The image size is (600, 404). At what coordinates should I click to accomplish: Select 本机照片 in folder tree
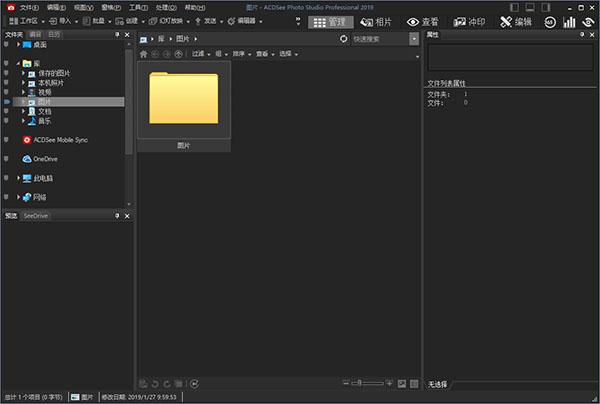(51, 83)
